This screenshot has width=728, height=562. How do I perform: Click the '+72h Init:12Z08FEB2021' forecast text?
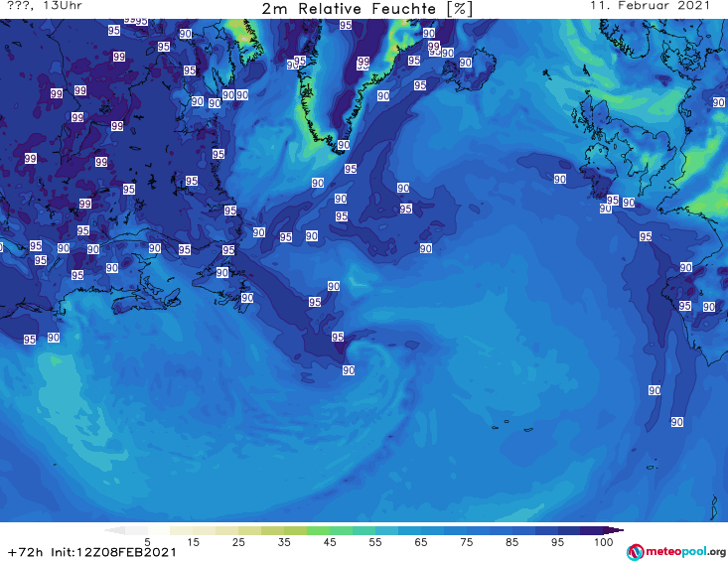(92, 552)
